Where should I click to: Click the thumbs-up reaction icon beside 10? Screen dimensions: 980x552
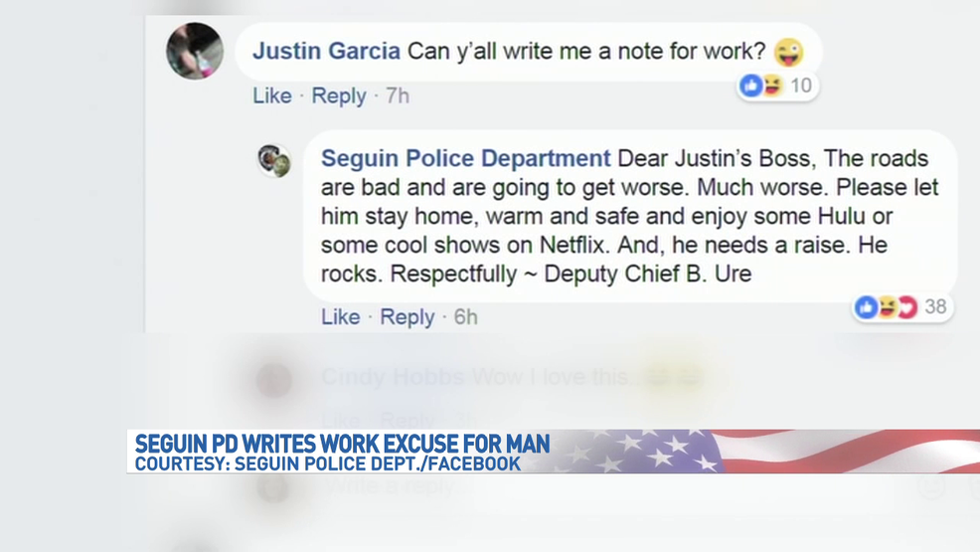click(x=751, y=85)
